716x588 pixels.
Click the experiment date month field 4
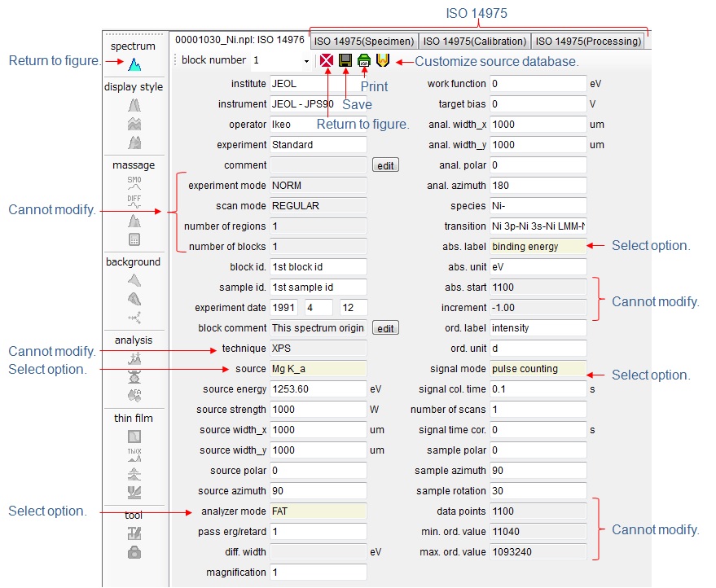click(x=318, y=308)
